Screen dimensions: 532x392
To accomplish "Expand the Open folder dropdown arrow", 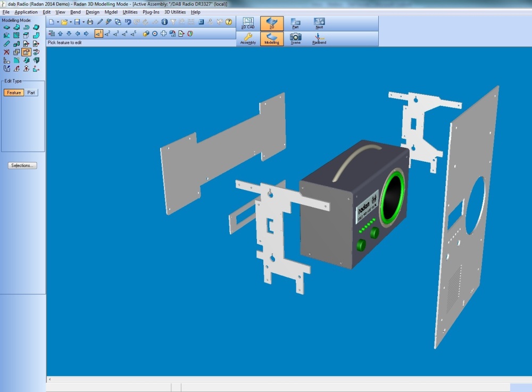I will [70, 22].
